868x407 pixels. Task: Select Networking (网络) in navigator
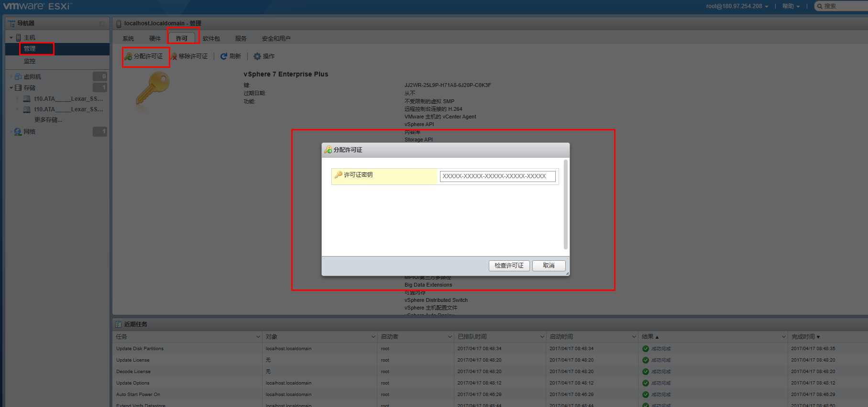(x=29, y=132)
